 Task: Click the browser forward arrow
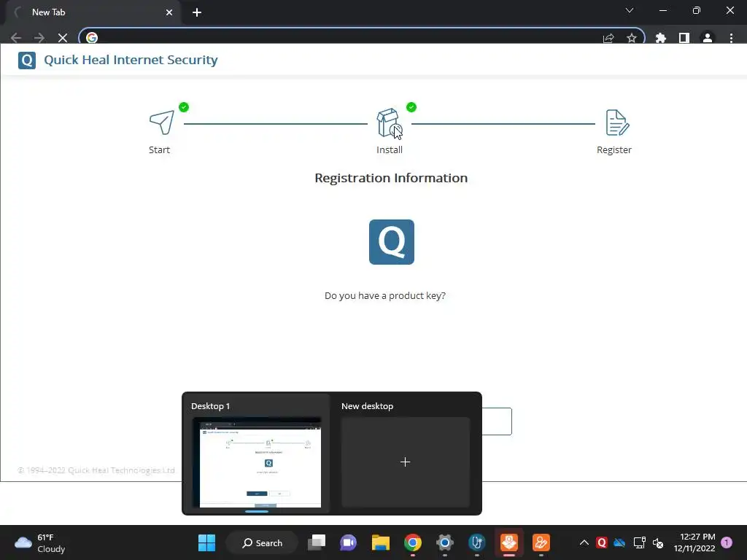tap(39, 38)
